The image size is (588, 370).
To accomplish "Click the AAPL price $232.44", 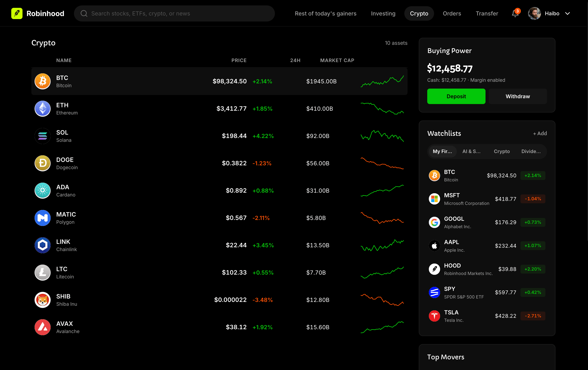I will click(x=505, y=246).
